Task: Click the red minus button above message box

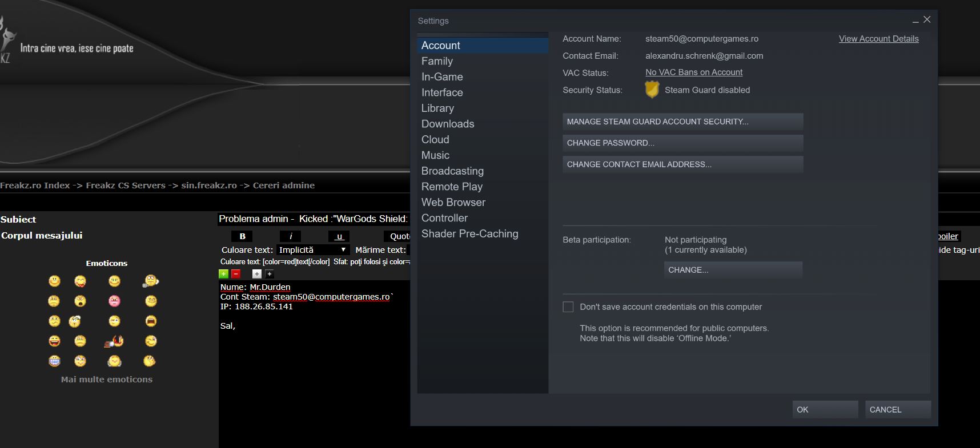Action: tap(236, 274)
